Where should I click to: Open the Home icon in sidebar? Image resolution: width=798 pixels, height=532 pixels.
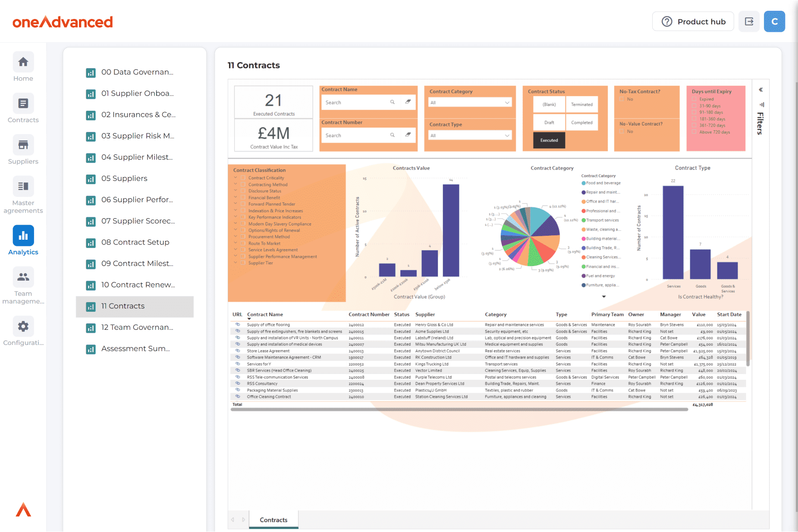(x=23, y=63)
